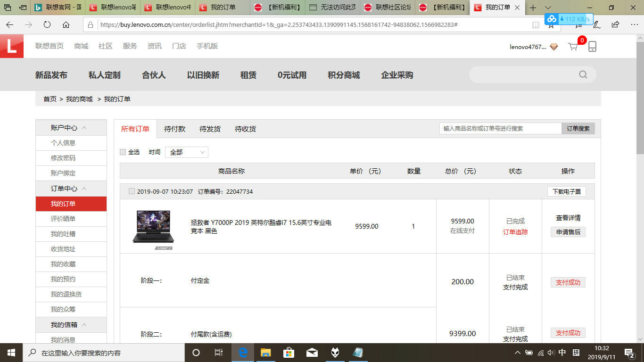Click the Cortana circle icon on taskbar
The width and height of the screenshot is (644, 362).
196,353
